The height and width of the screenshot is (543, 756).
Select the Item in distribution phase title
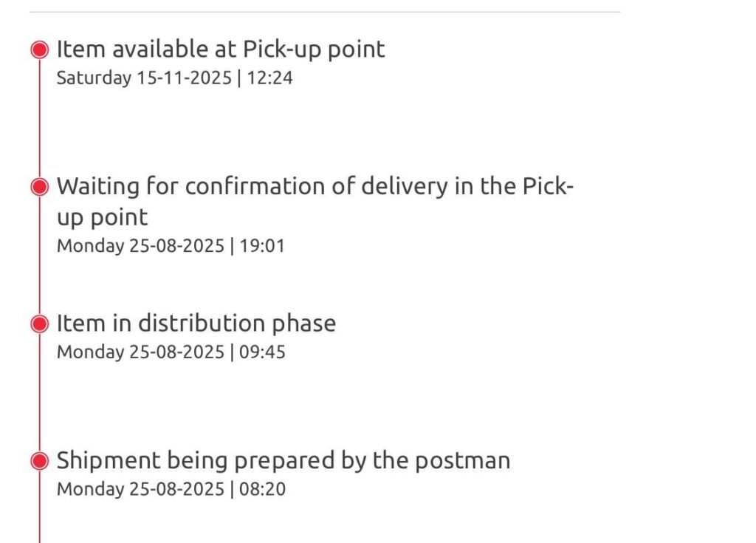click(196, 324)
